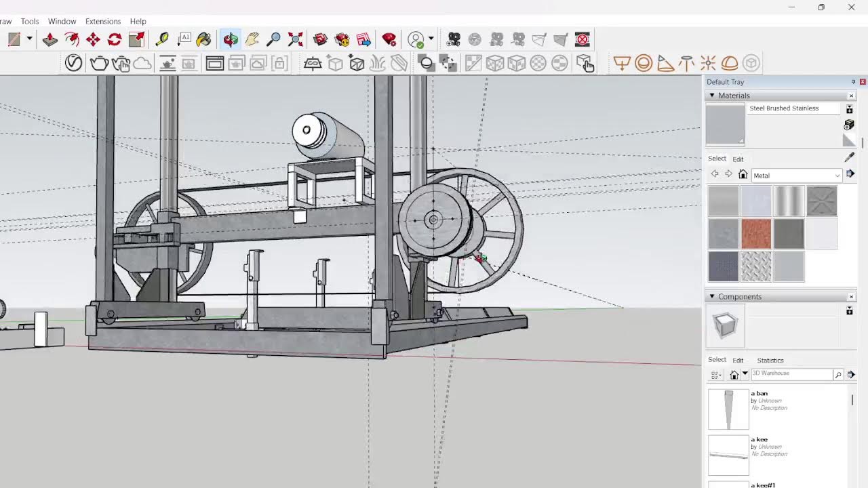The width and height of the screenshot is (868, 488).
Task: Open the Window menu
Action: tap(62, 21)
